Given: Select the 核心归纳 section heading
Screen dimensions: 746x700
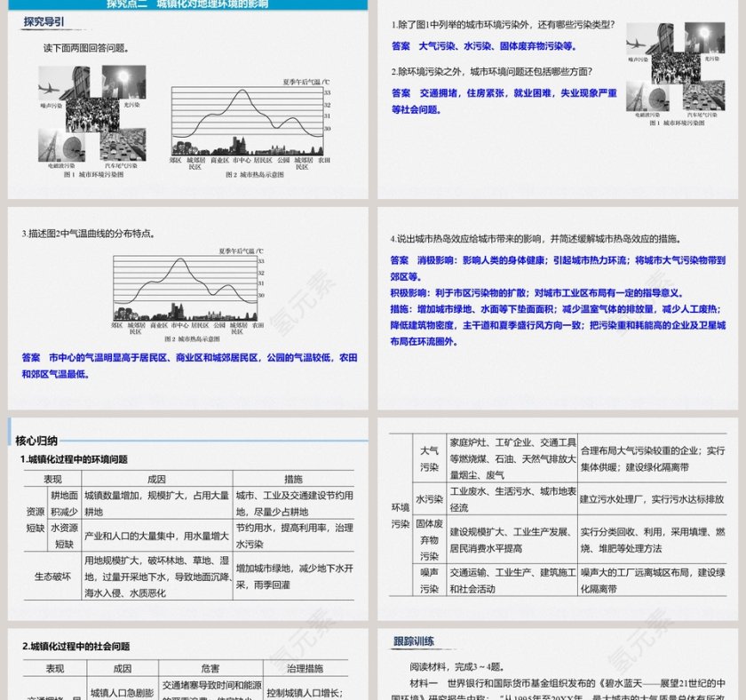Looking at the screenshot, I should 36,440.
